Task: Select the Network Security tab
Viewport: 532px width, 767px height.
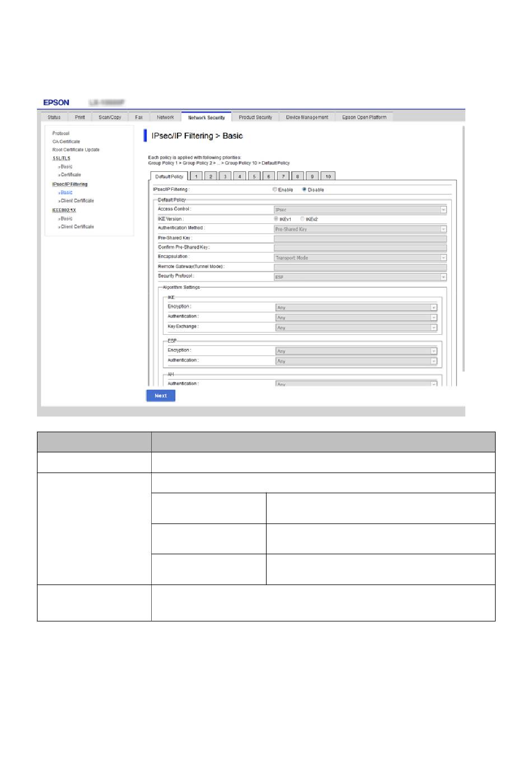Action: [x=206, y=117]
